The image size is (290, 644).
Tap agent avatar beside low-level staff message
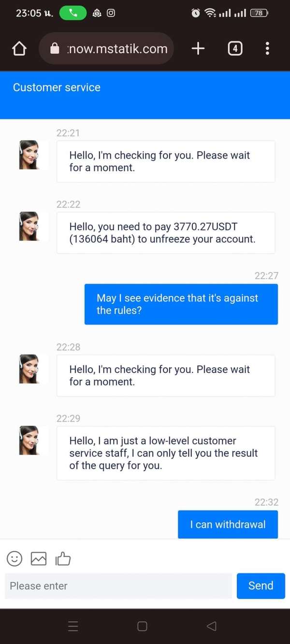coord(29,440)
